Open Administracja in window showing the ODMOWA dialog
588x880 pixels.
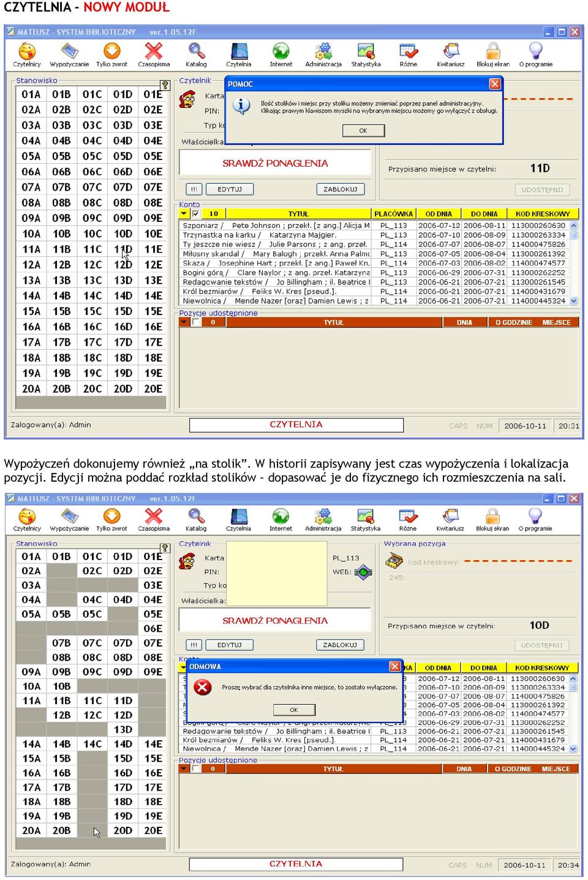tap(323, 519)
